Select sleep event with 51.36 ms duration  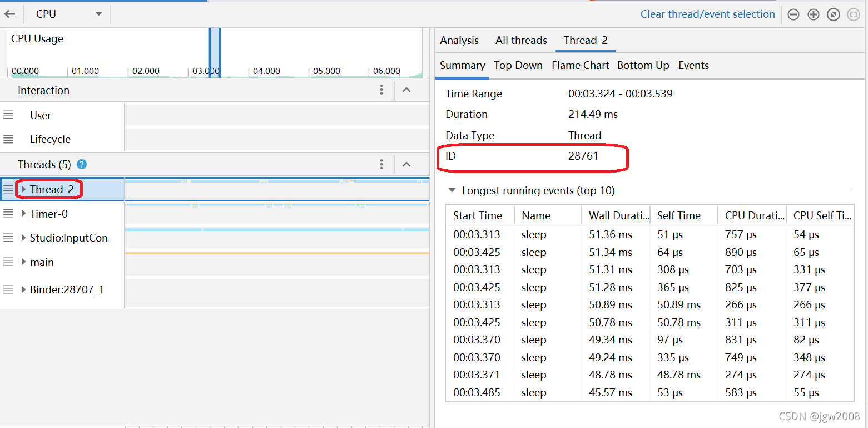[x=650, y=234]
